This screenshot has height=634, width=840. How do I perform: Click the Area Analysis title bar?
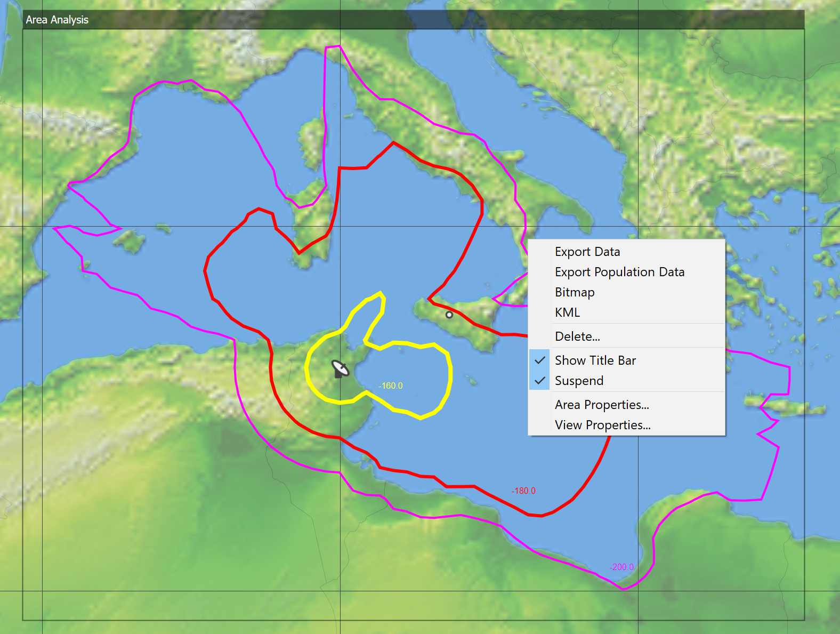pos(413,20)
